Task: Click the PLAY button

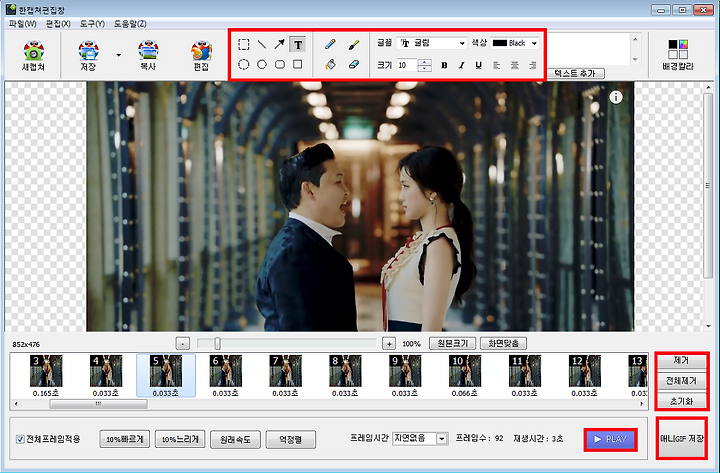Action: tap(610, 439)
